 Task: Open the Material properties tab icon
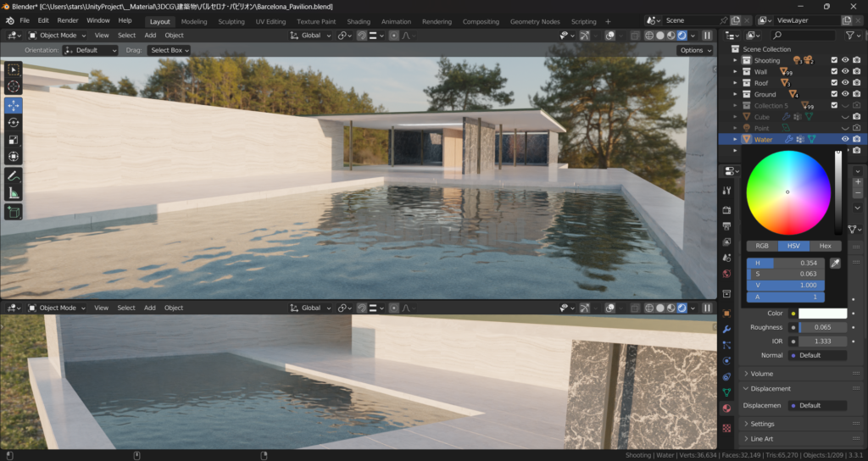click(726, 408)
